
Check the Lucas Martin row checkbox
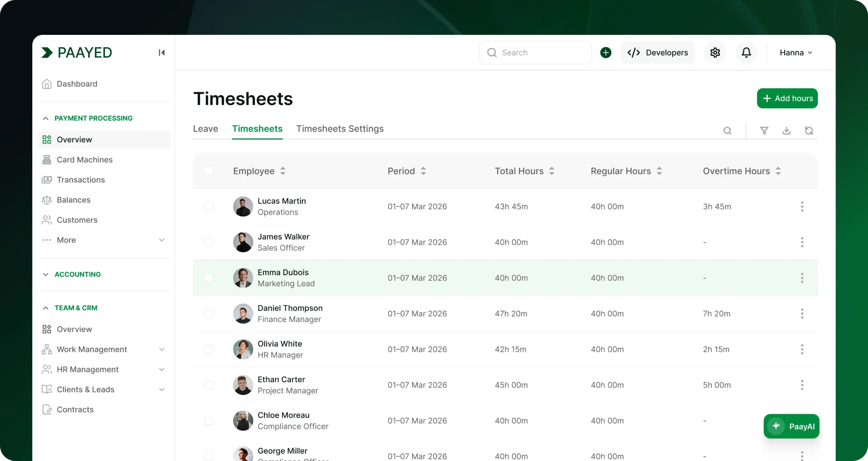pyautogui.click(x=209, y=206)
